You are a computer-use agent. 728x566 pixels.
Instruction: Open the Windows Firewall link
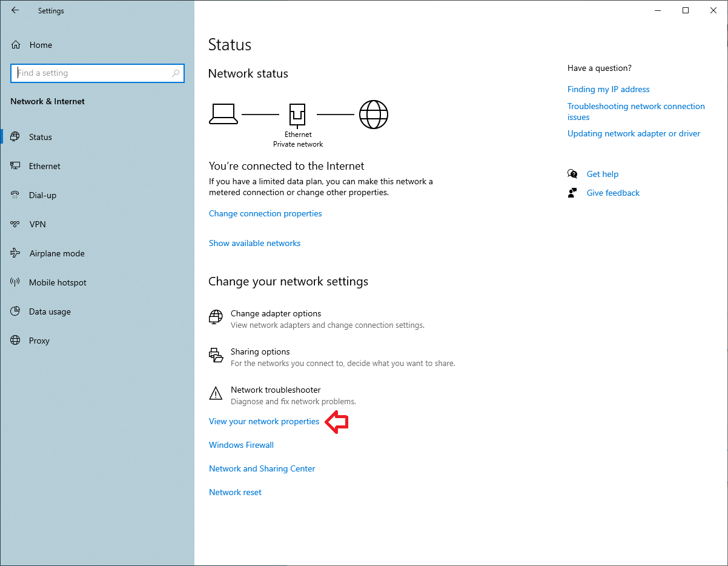pyautogui.click(x=241, y=445)
